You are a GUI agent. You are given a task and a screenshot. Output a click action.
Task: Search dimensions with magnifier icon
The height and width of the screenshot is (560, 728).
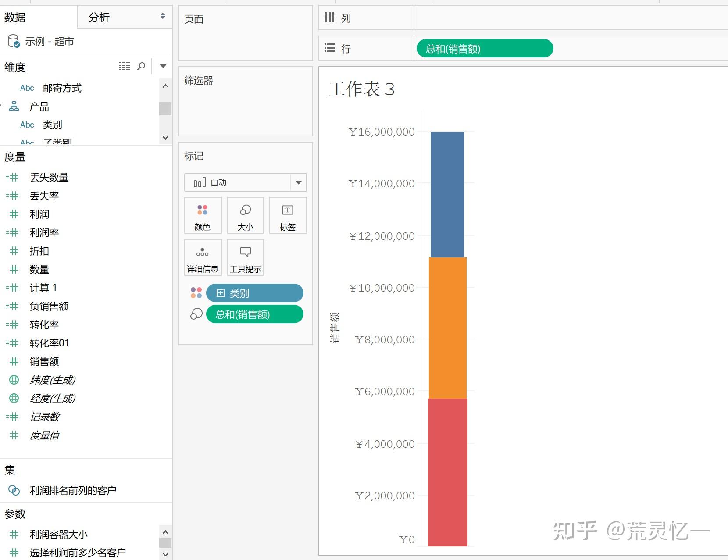tap(141, 66)
